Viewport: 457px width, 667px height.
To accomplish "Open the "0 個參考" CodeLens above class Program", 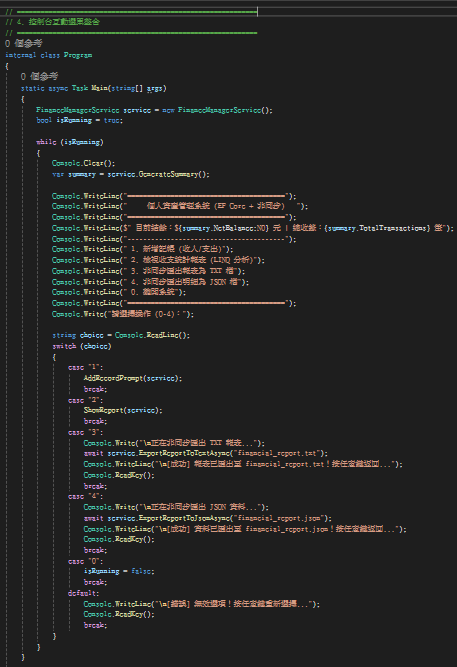I will pos(24,43).
